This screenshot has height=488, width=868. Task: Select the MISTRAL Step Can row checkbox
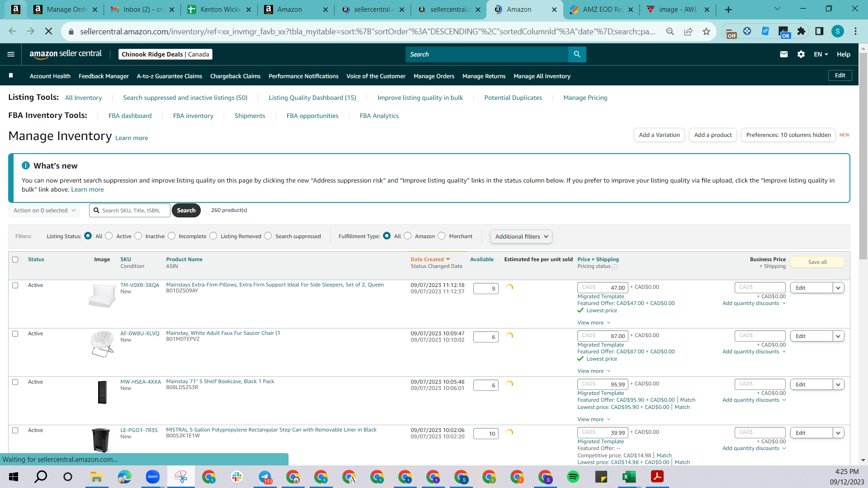tap(15, 431)
